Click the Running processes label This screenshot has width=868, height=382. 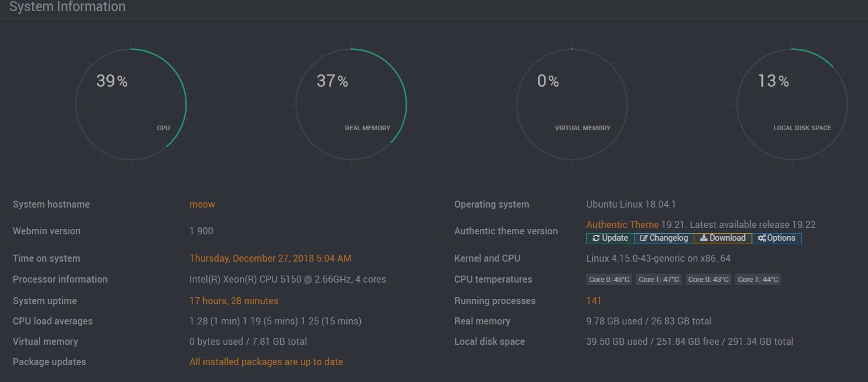click(x=495, y=301)
